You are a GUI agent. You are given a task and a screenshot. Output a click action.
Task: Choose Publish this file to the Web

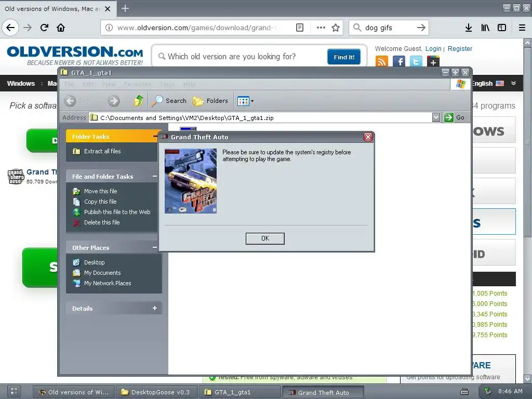coord(117,212)
